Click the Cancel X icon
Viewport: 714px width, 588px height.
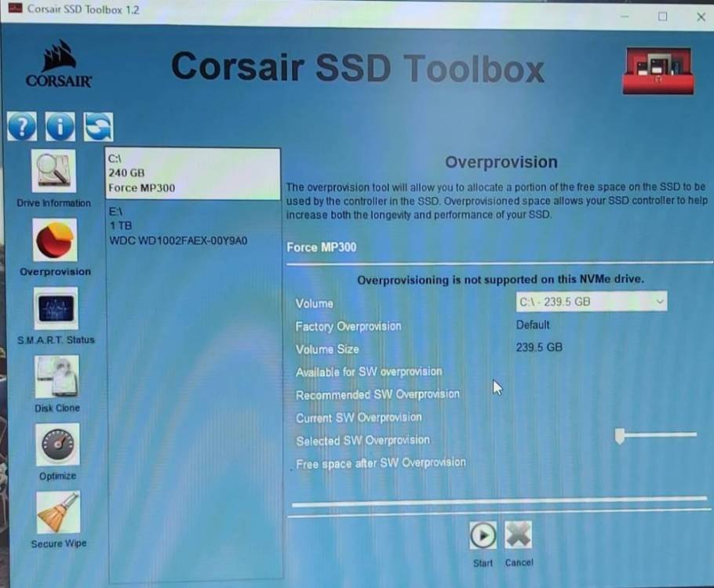pyautogui.click(x=518, y=535)
